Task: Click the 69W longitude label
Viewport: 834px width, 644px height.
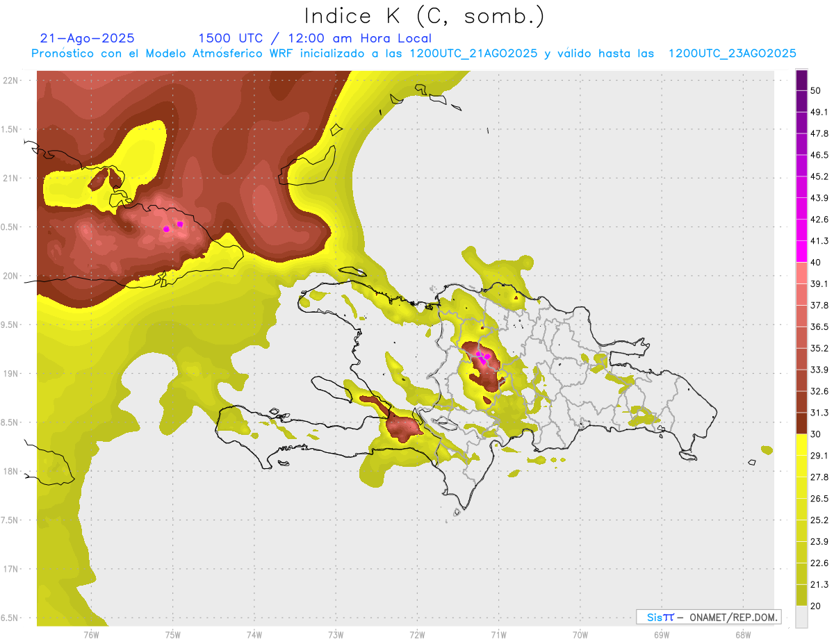Action: click(x=662, y=634)
